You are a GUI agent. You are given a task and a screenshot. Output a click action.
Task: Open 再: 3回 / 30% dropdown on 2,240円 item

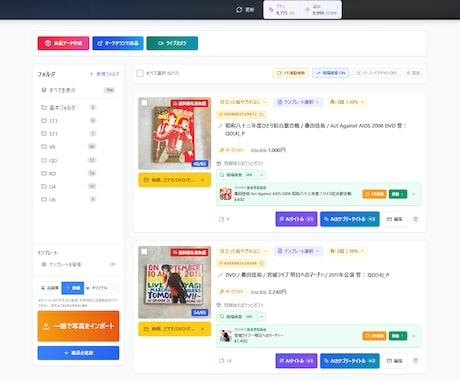coord(347,251)
